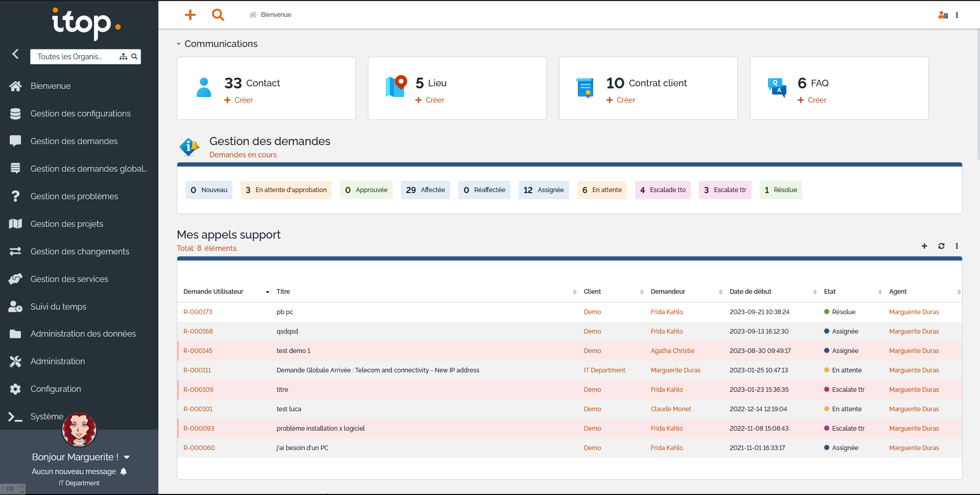Image resolution: width=980 pixels, height=495 pixels.
Task: Click the Contrat client document icon
Action: tap(586, 88)
